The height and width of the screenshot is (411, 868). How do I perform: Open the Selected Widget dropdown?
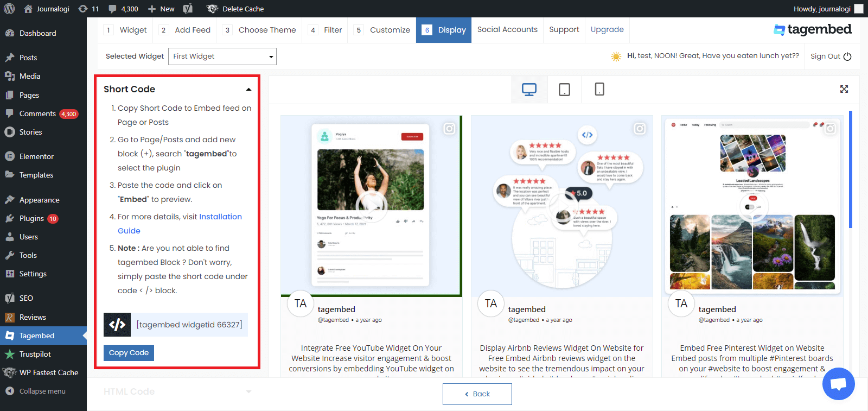[x=222, y=56]
